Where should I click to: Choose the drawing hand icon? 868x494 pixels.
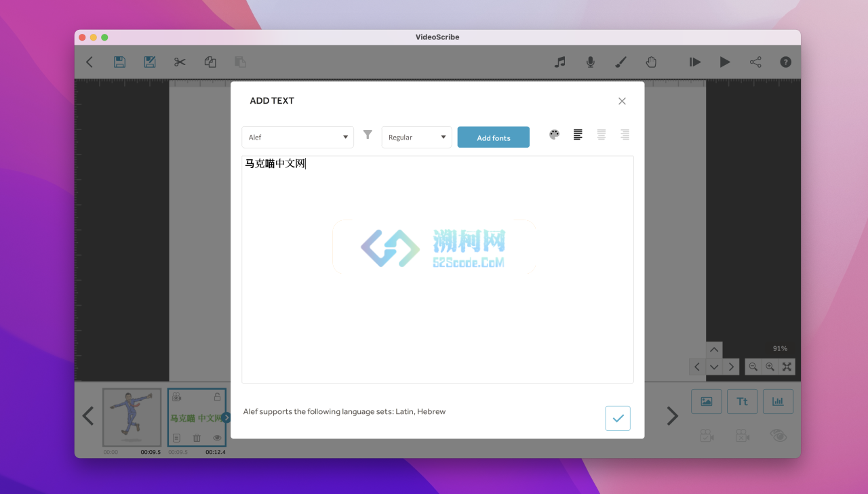(651, 62)
